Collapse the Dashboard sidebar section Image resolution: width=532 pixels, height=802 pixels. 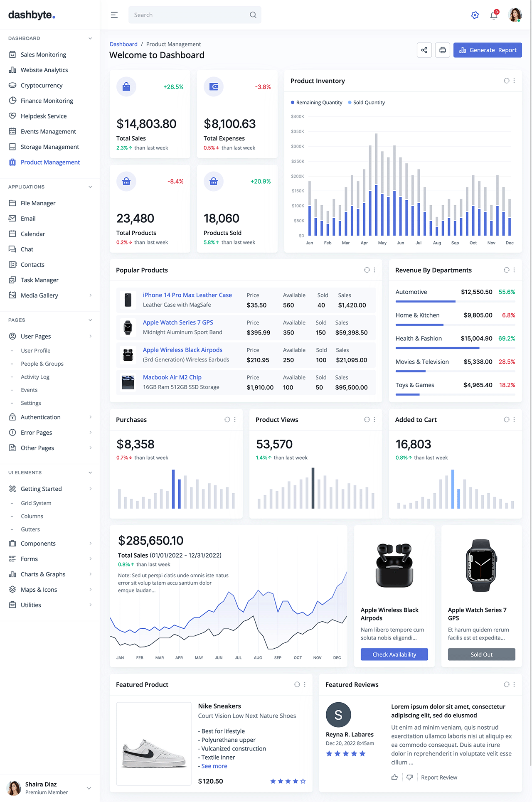(90, 38)
